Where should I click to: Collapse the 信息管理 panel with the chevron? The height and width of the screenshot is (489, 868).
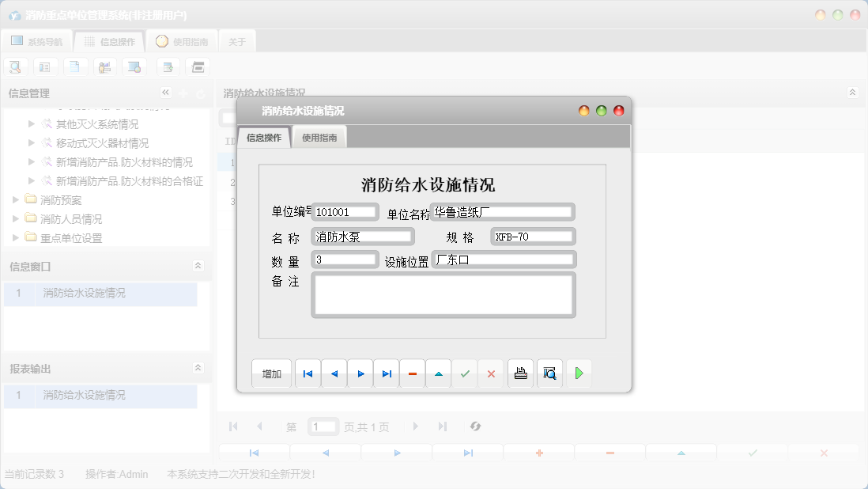(165, 92)
